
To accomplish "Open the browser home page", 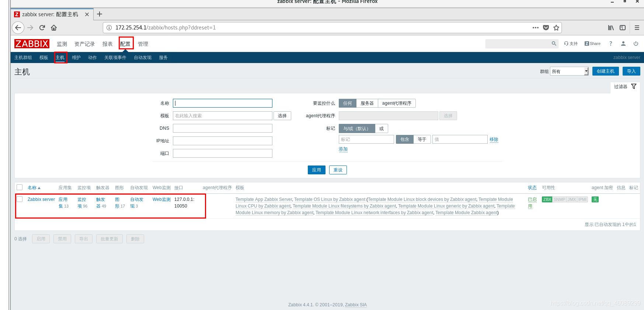I will pyautogui.click(x=54, y=28).
